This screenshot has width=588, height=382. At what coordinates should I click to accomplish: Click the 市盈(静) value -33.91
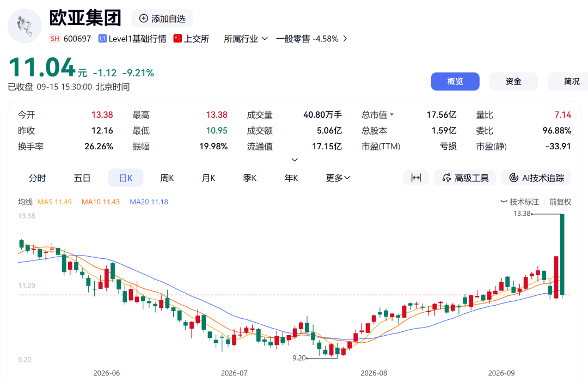[558, 147]
